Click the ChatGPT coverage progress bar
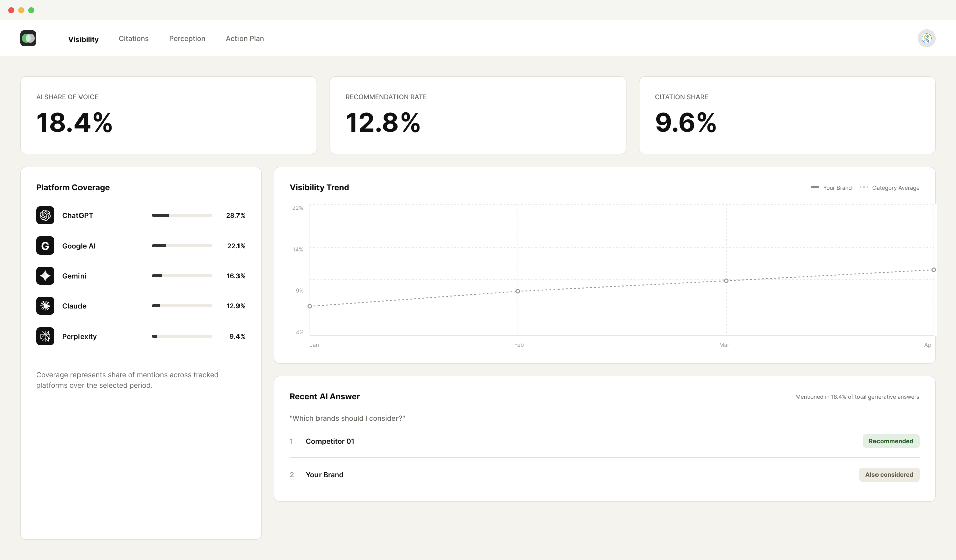The image size is (956, 560). click(x=182, y=215)
